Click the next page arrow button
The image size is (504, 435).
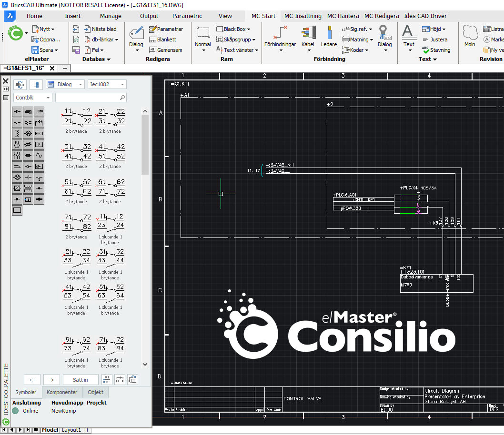click(x=51, y=380)
